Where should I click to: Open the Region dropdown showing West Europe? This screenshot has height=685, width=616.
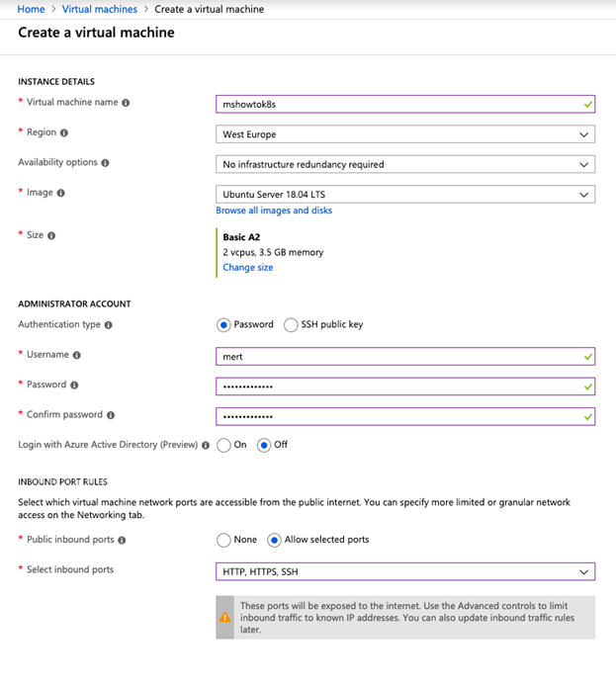coord(405,134)
